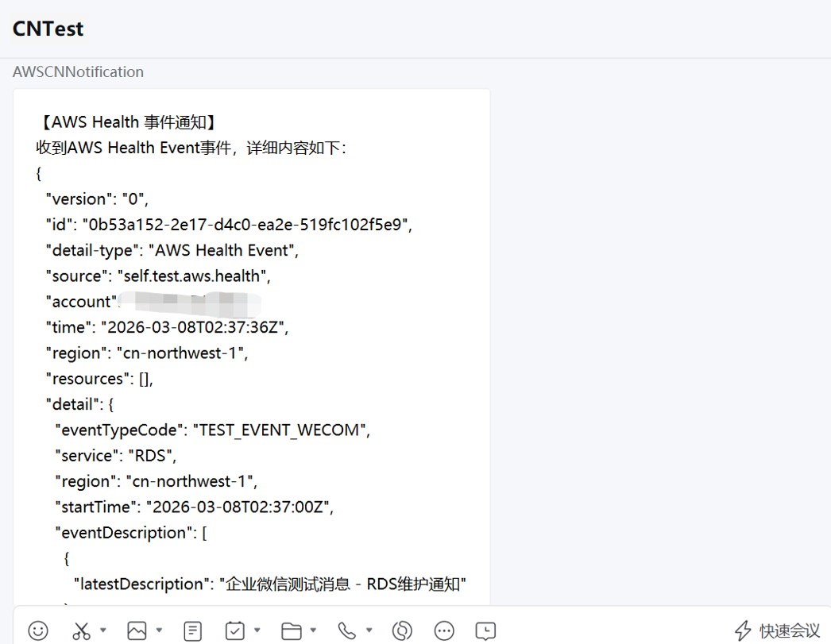This screenshot has height=644, width=831.
Task: Expand the call options arrow
Action: [x=369, y=630]
